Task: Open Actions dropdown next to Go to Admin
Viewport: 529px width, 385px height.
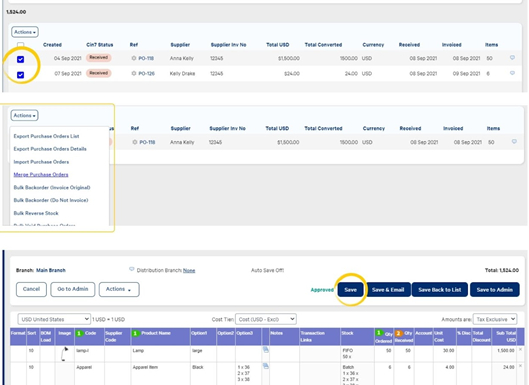Action: (x=119, y=290)
